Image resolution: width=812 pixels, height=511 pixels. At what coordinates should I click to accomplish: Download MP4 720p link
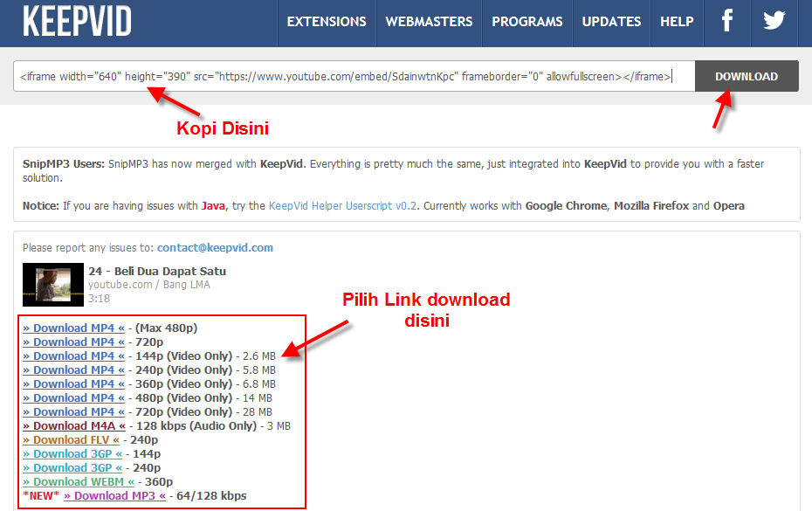click(x=74, y=342)
